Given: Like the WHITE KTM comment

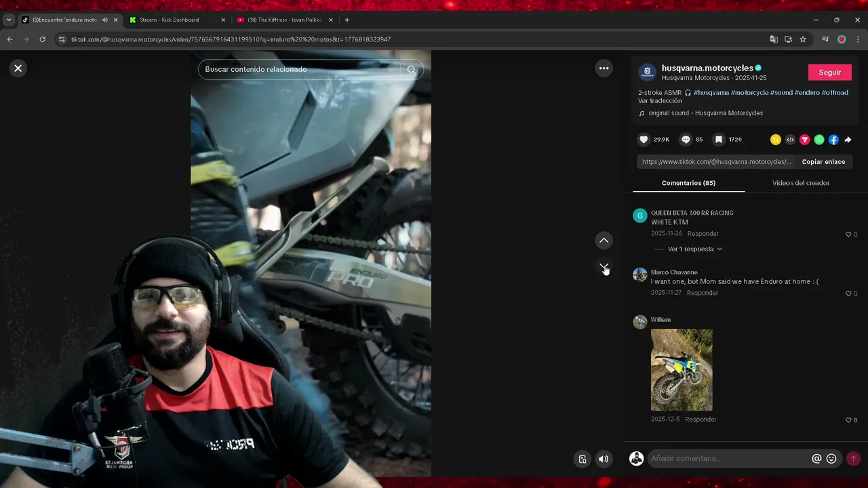Looking at the screenshot, I should tap(848, 235).
